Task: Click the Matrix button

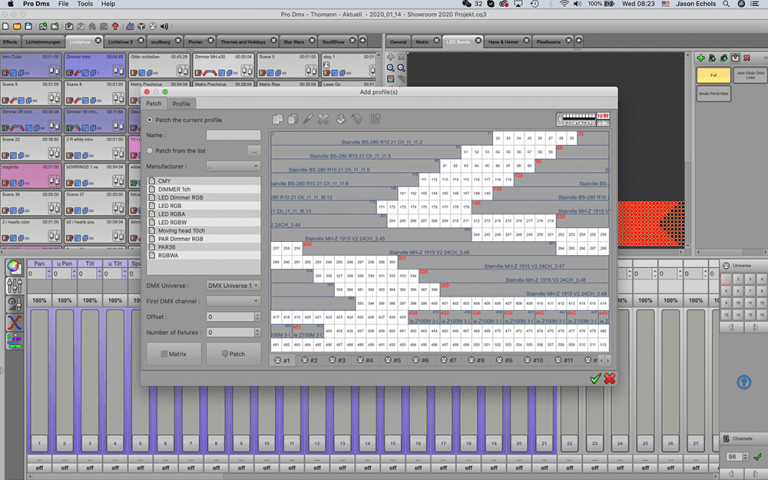Action: point(174,353)
